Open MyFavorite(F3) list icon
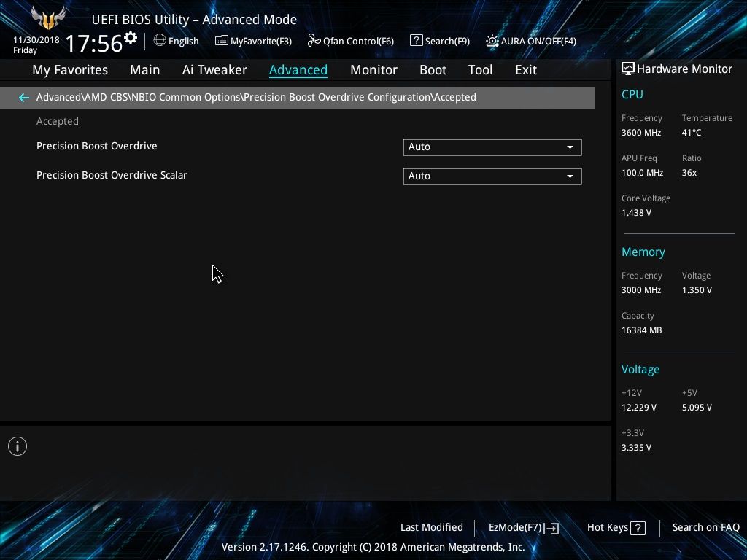This screenshot has height=560, width=747. tap(222, 41)
